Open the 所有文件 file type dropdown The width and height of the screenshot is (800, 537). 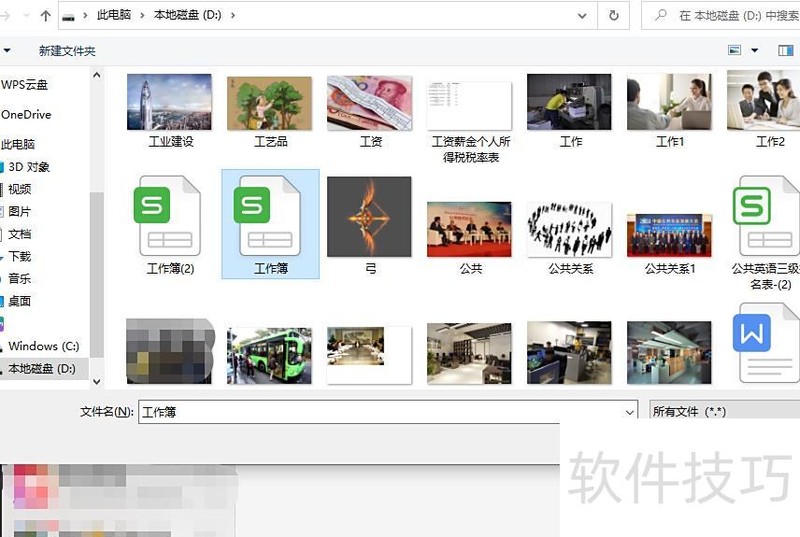(x=723, y=411)
